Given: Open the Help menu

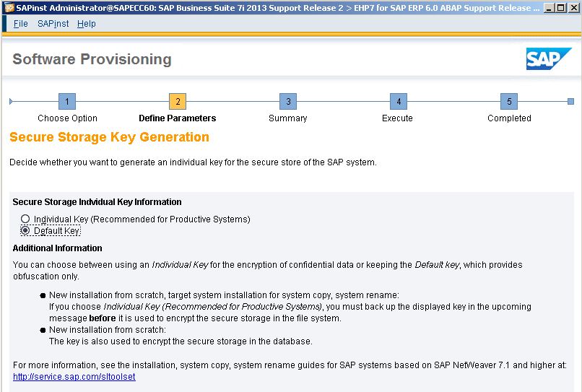Looking at the screenshot, I should click(87, 24).
